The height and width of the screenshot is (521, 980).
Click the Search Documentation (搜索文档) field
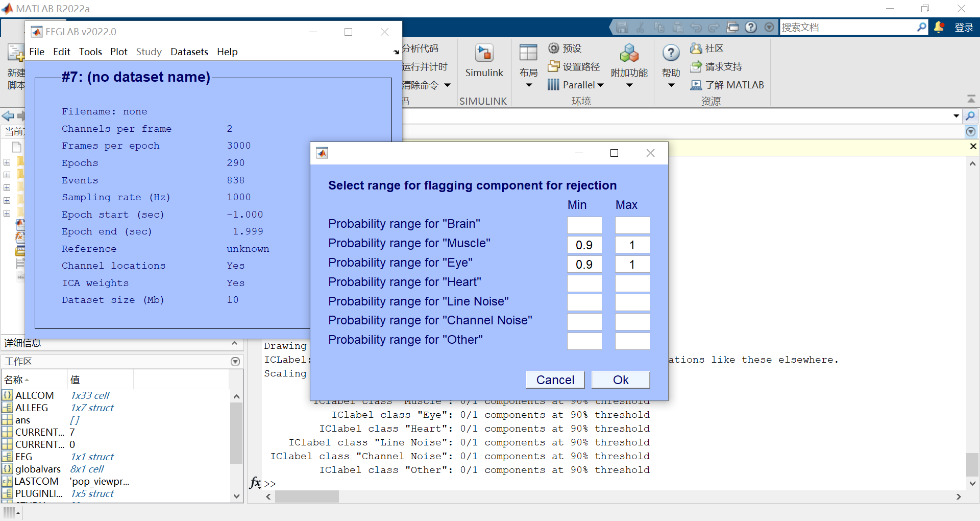pyautogui.click(x=848, y=27)
